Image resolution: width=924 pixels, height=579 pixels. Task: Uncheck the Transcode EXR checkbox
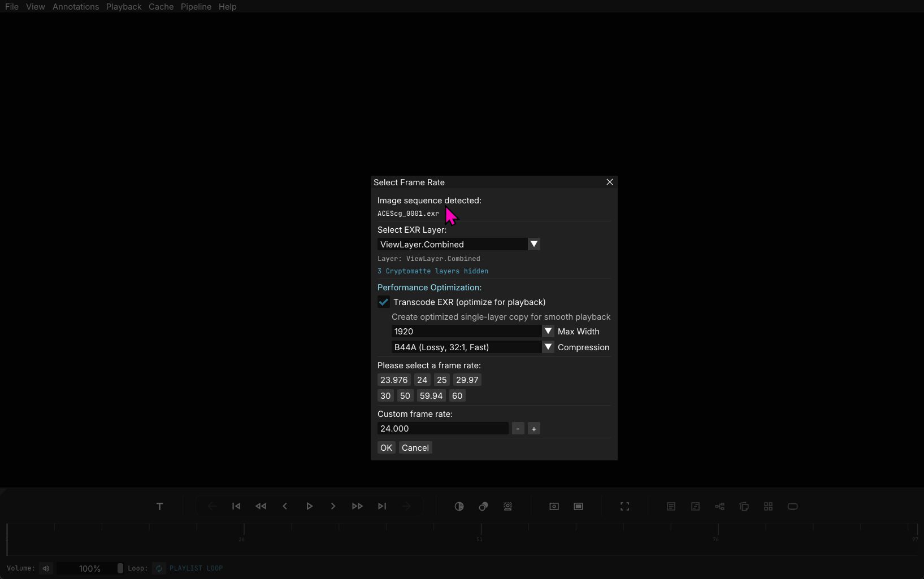click(x=384, y=302)
